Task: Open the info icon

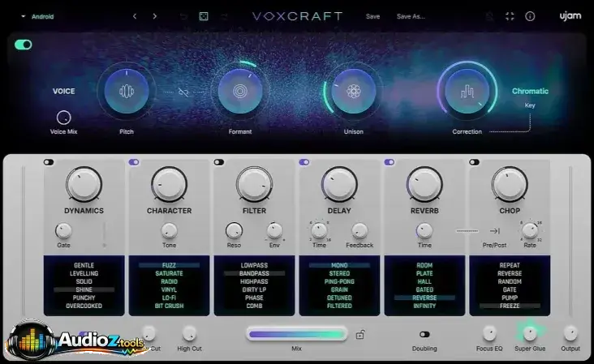Action: point(530,16)
